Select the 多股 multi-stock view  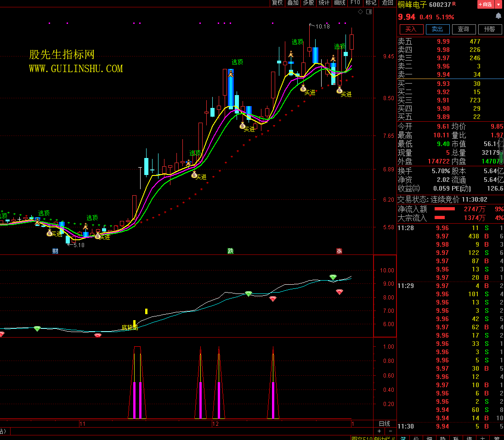point(308,3)
